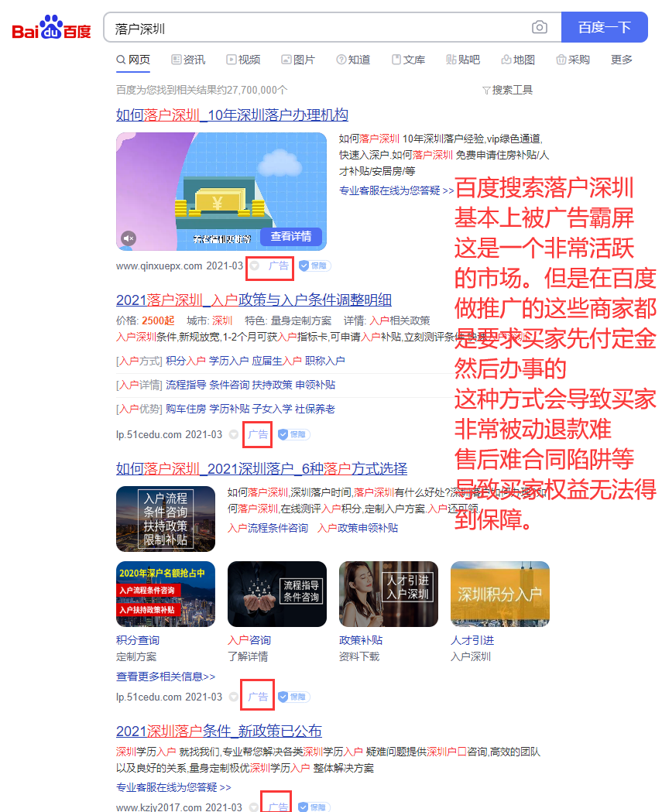Select the 文库 category icon
Image resolution: width=662 pixels, height=812 pixels.
396,60
